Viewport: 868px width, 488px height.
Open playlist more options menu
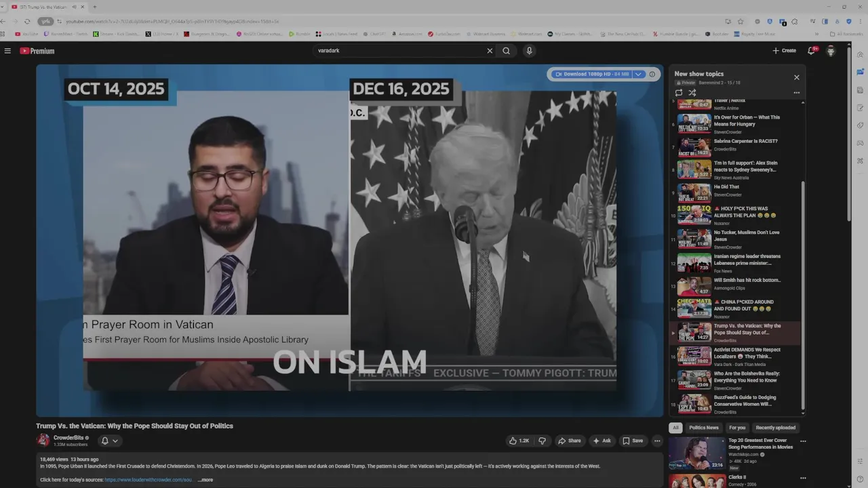click(797, 92)
